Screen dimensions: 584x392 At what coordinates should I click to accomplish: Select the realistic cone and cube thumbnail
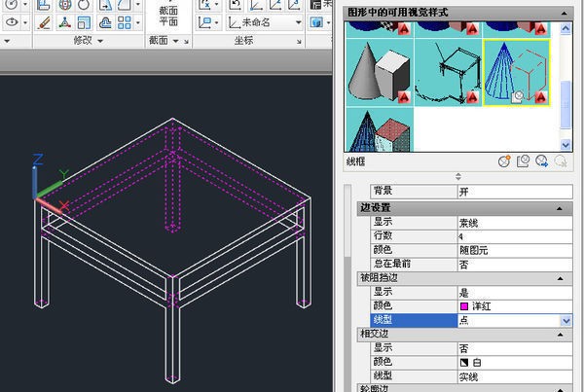point(381,67)
